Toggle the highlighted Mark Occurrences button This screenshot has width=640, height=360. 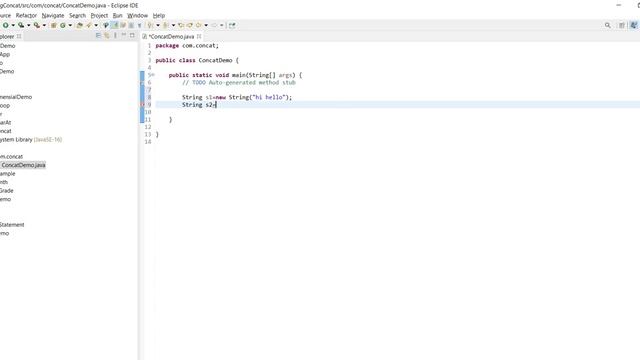point(115,25)
